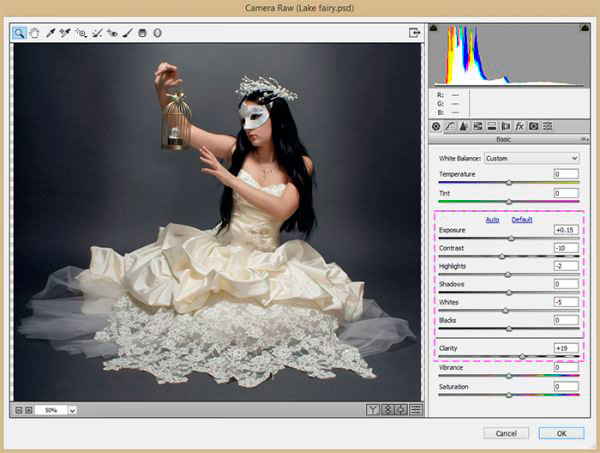Adjust the Clarity slider handle
The height and width of the screenshot is (453, 600).
coord(523,357)
